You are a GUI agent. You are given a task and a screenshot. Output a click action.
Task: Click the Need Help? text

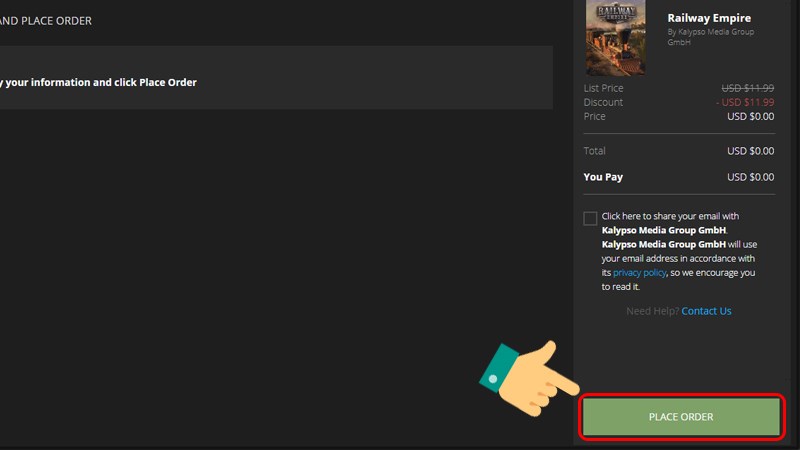pyautogui.click(x=653, y=311)
